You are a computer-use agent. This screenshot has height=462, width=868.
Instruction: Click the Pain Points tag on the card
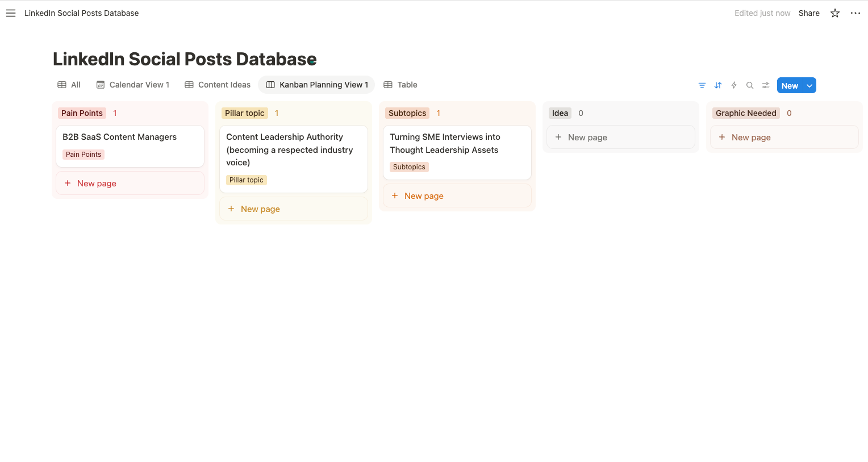click(84, 155)
